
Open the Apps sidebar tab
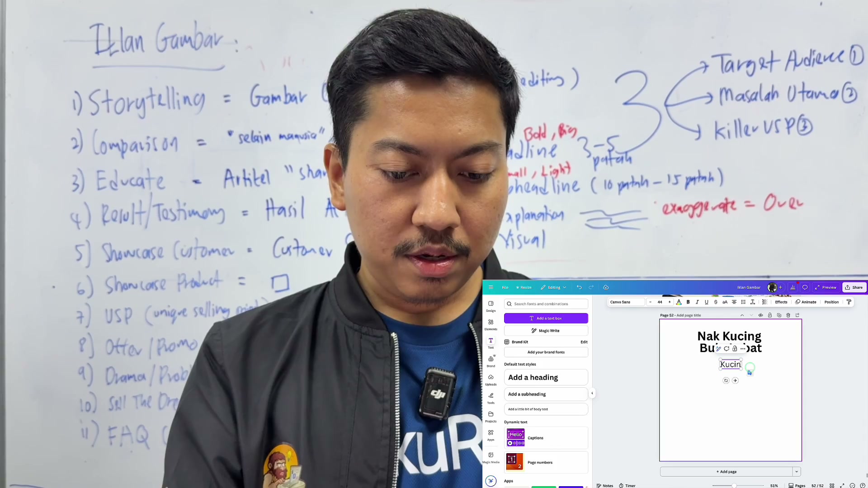point(491,435)
